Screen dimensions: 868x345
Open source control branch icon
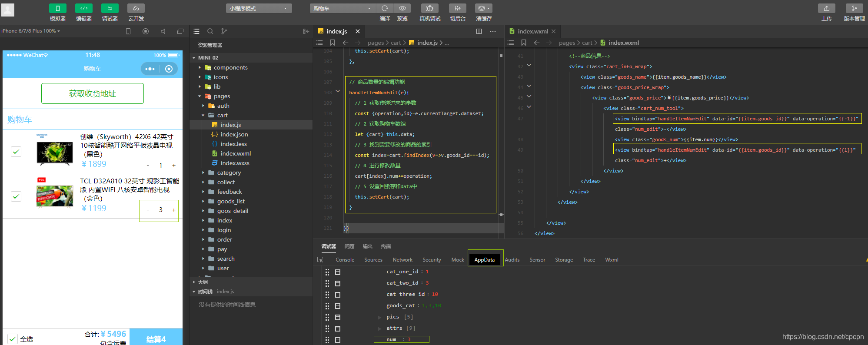pos(224,31)
